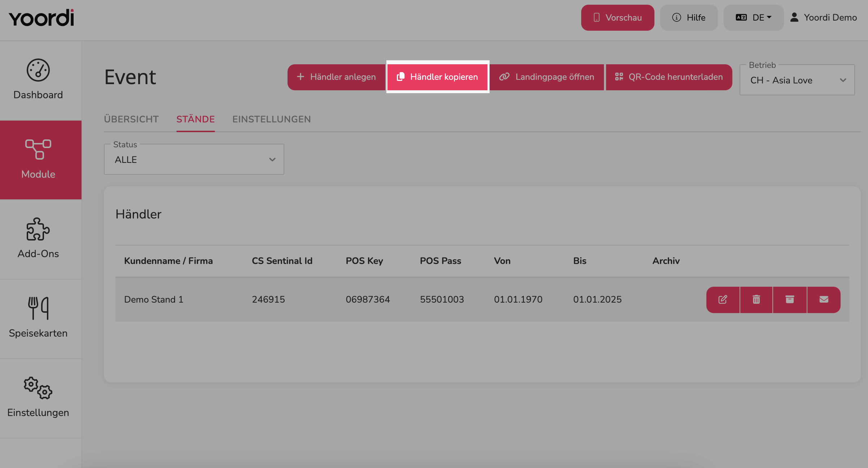Click the Händler anlegen button
Image resolution: width=868 pixels, height=468 pixels.
(336, 77)
